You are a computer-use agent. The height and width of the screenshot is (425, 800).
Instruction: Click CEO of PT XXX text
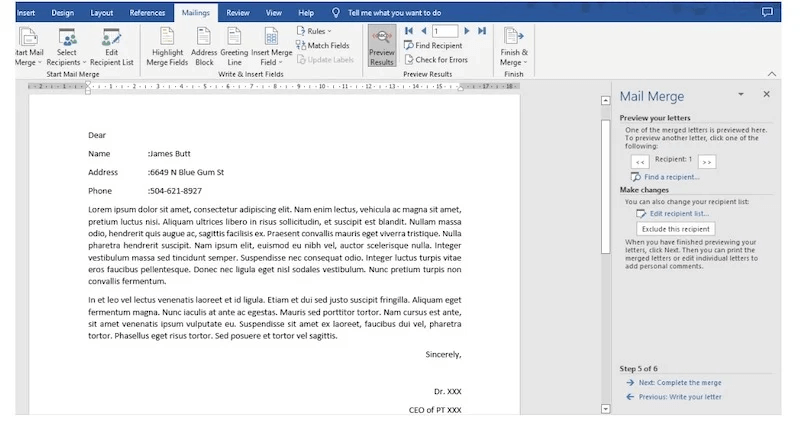click(x=435, y=410)
